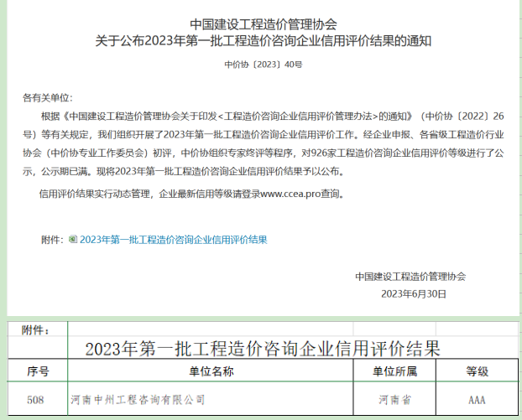Click the 附件: label before the attachment link

[x=52, y=240]
